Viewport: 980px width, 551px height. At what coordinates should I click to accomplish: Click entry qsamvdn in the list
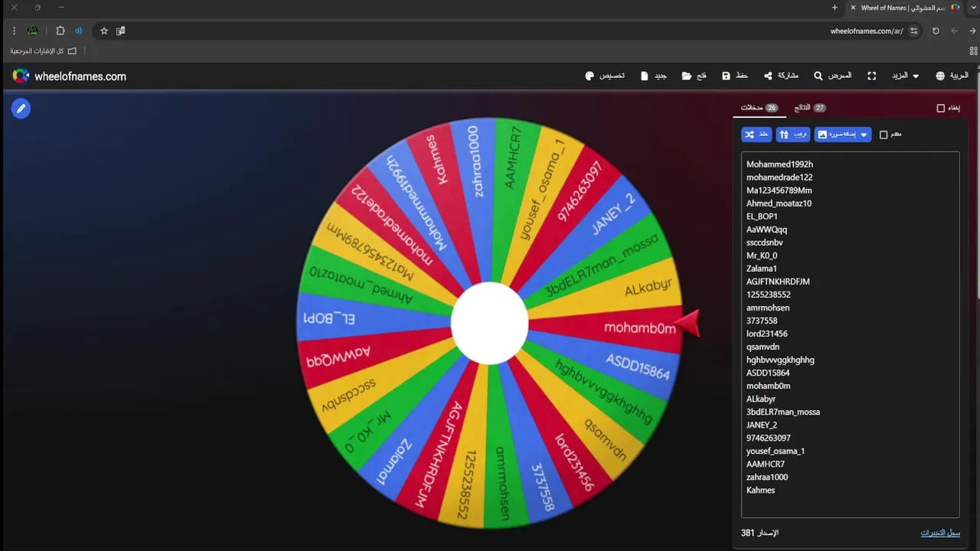763,347
